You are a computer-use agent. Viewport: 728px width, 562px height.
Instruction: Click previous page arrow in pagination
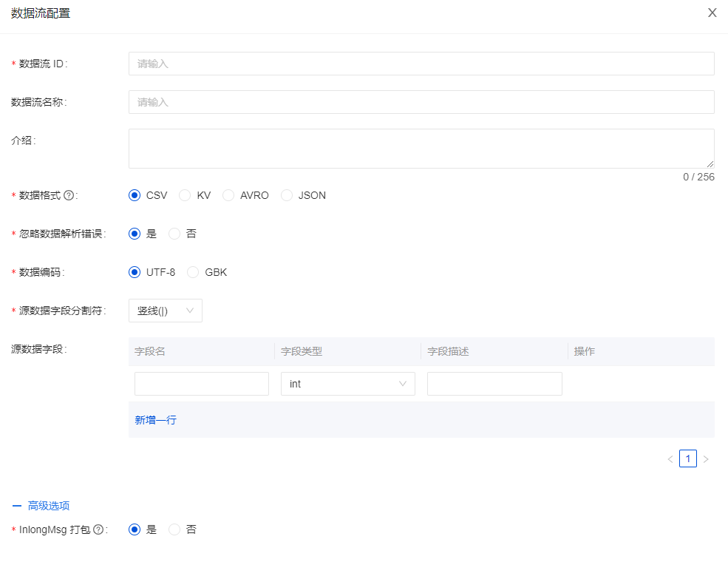670,459
